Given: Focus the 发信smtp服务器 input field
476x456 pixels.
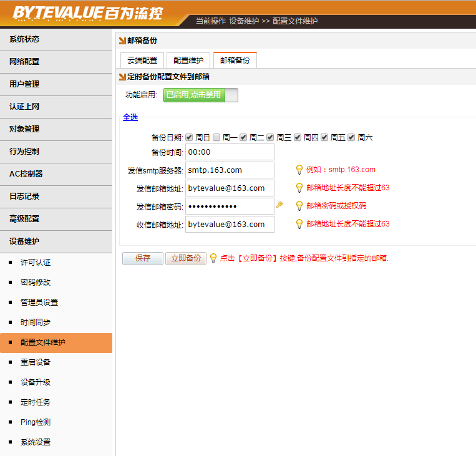Looking at the screenshot, I should click(230, 170).
